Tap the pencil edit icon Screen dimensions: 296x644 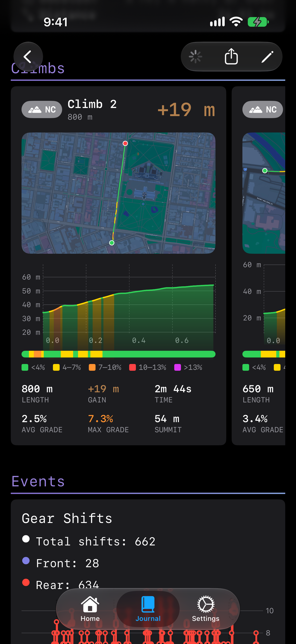267,57
